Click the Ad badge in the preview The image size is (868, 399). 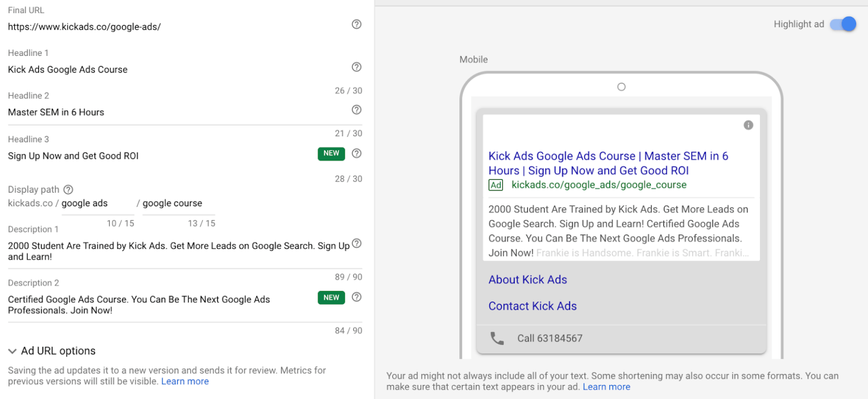click(x=496, y=185)
